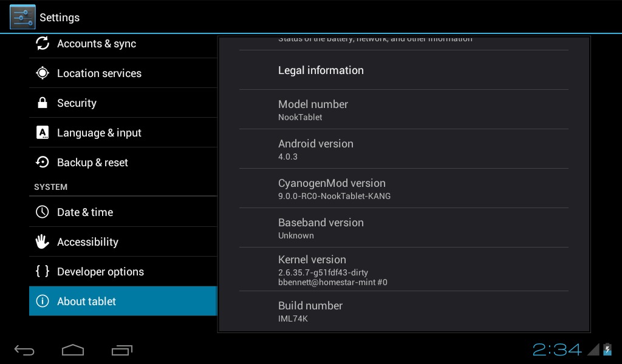Open Accessibility using the hand icon
The image size is (622, 364).
pyautogui.click(x=42, y=241)
